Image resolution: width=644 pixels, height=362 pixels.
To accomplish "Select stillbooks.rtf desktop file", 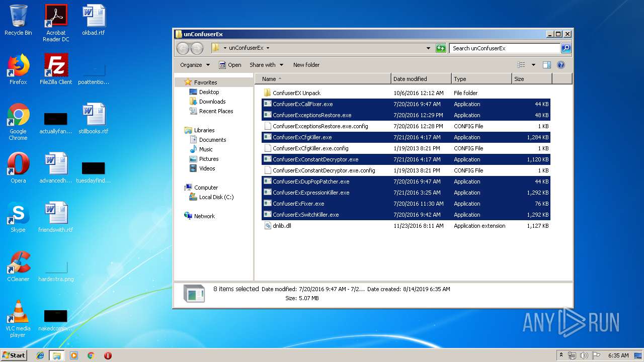I will 94,119.
